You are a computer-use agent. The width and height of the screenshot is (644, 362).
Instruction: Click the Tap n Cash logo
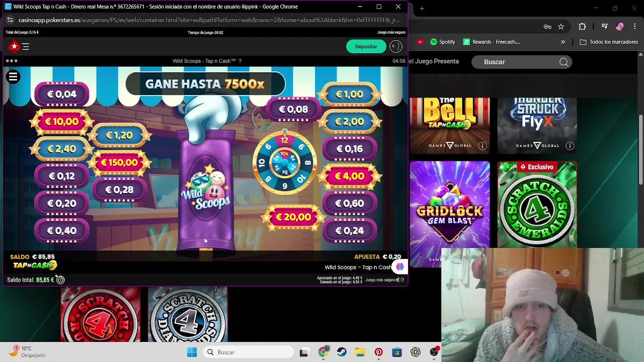coord(34,265)
